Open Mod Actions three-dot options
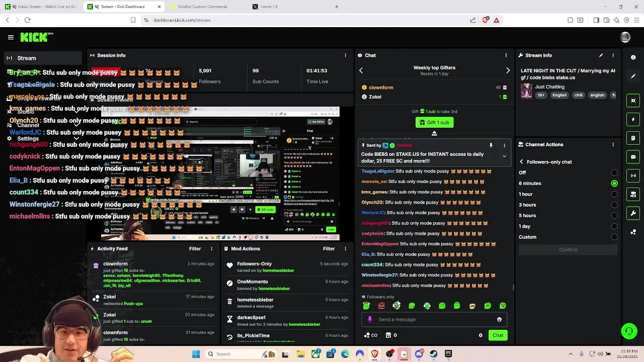 (x=345, y=248)
